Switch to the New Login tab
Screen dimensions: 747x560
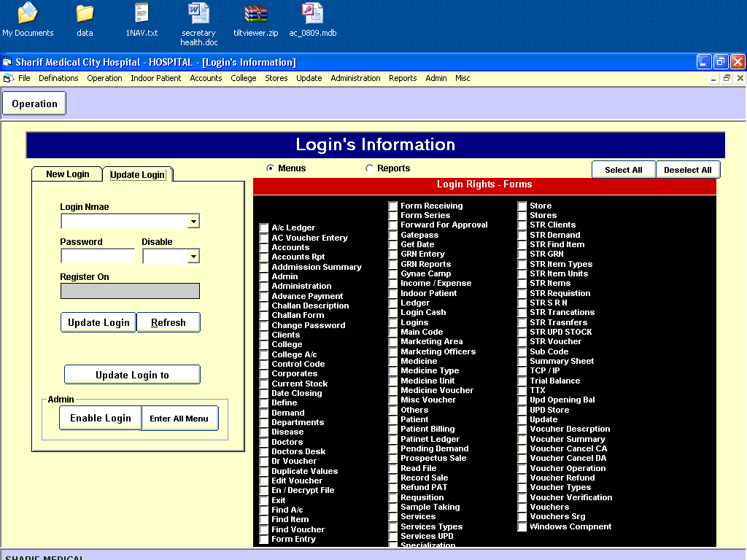(x=67, y=174)
